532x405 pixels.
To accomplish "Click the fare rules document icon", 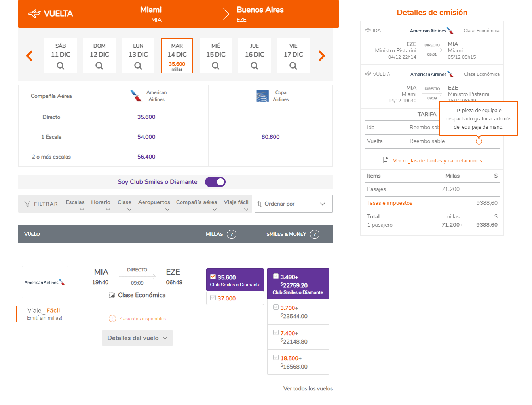I will (386, 160).
